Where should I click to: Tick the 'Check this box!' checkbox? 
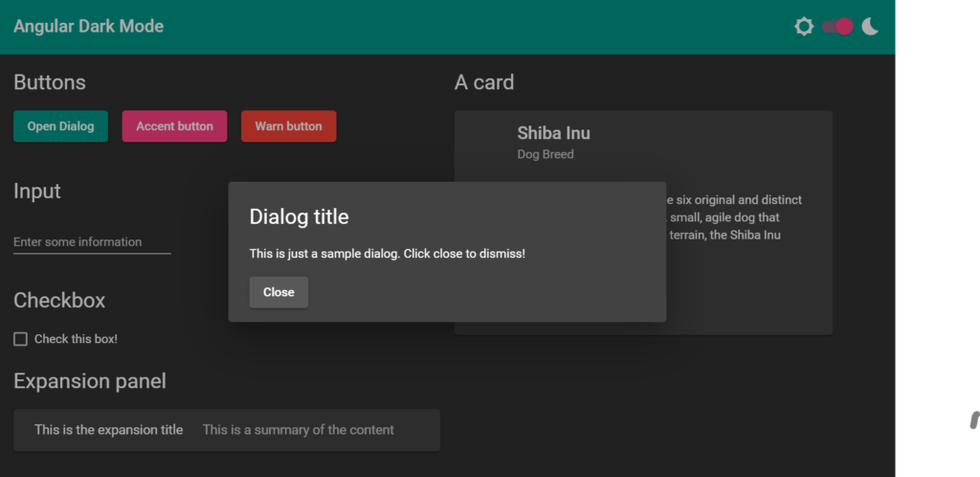coord(20,339)
